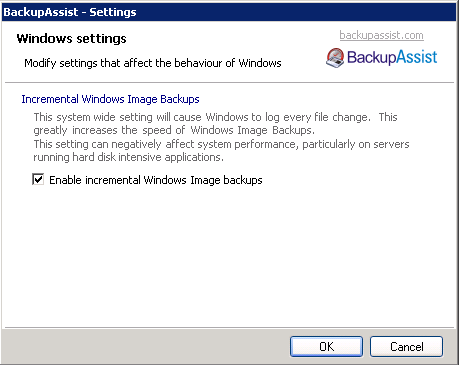Click the horizontal divider under the header
This screenshot has height=365, width=459.
pyautogui.click(x=229, y=82)
